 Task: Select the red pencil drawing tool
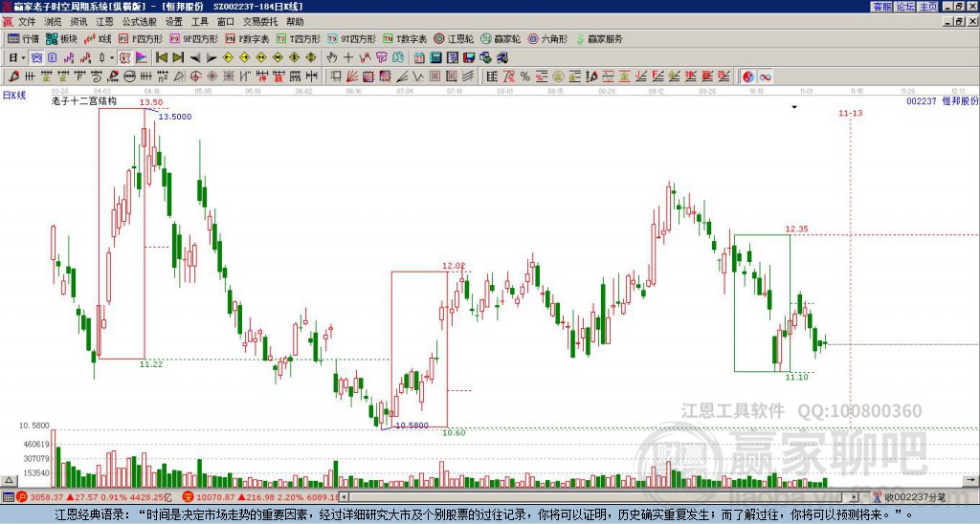[x=13, y=76]
